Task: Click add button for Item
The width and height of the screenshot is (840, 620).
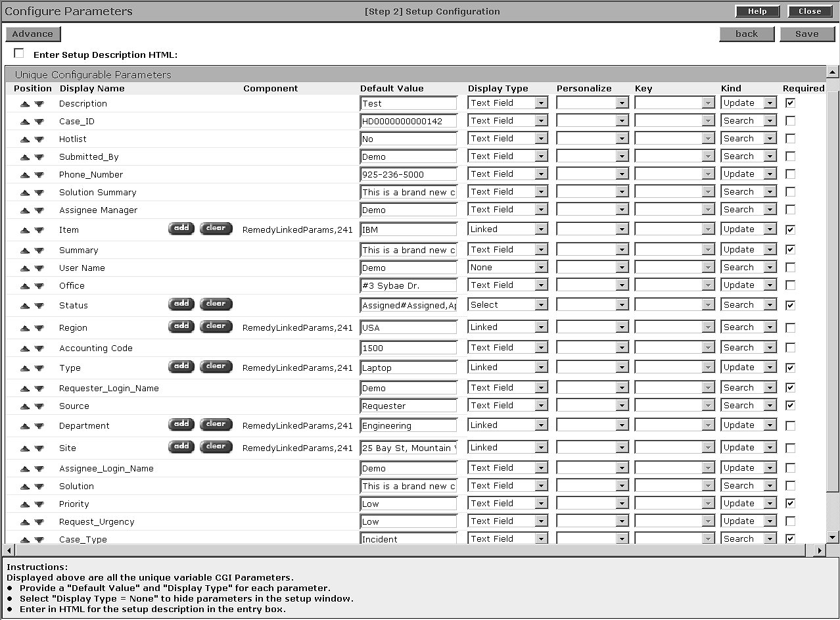Action: 181,228
